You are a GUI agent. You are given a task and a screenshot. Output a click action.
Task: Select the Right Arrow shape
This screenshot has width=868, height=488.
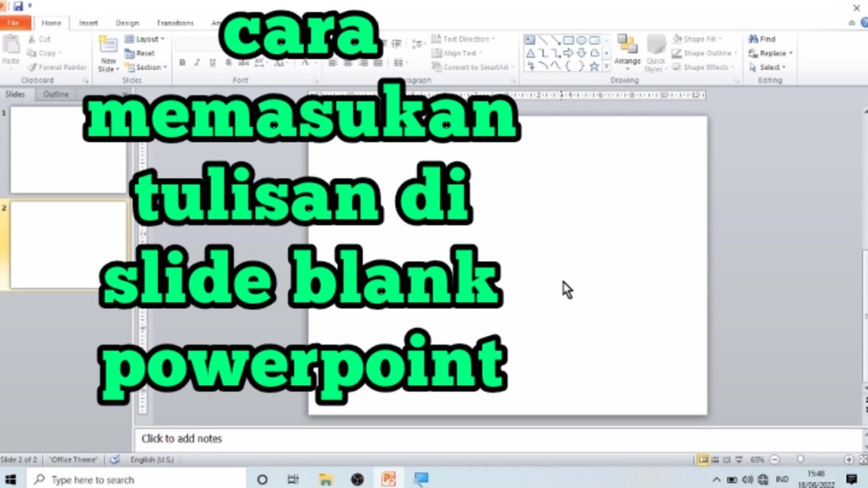click(x=569, y=53)
